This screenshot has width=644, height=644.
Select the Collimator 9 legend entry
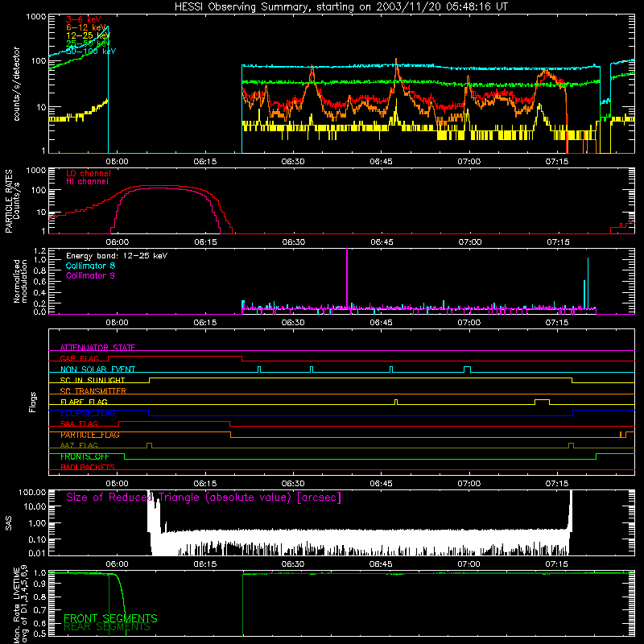[90, 275]
